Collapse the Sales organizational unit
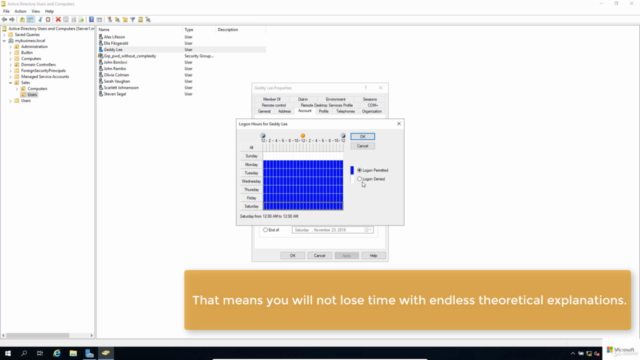Image resolution: width=640 pixels, height=360 pixels. pyautogui.click(x=11, y=82)
